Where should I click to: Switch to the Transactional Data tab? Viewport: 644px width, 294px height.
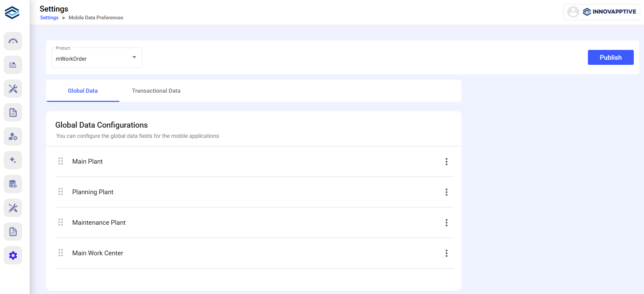(156, 91)
